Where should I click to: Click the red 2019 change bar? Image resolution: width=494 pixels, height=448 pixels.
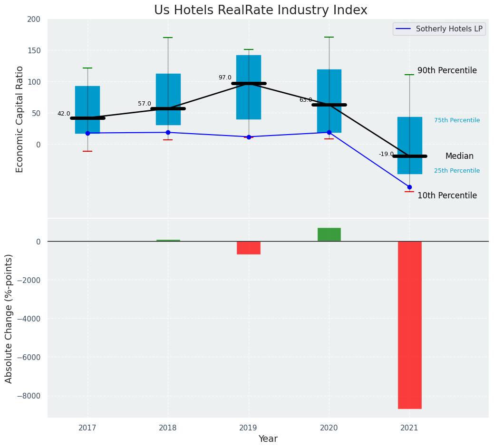point(249,248)
